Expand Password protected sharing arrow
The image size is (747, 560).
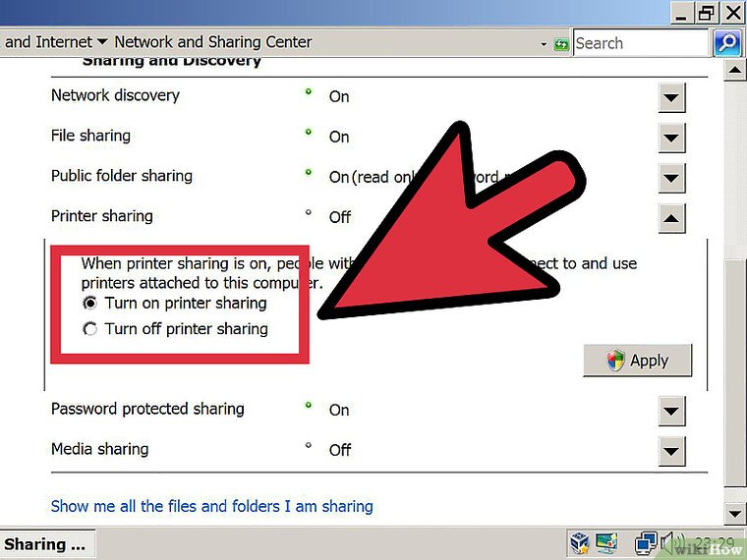[671, 411]
